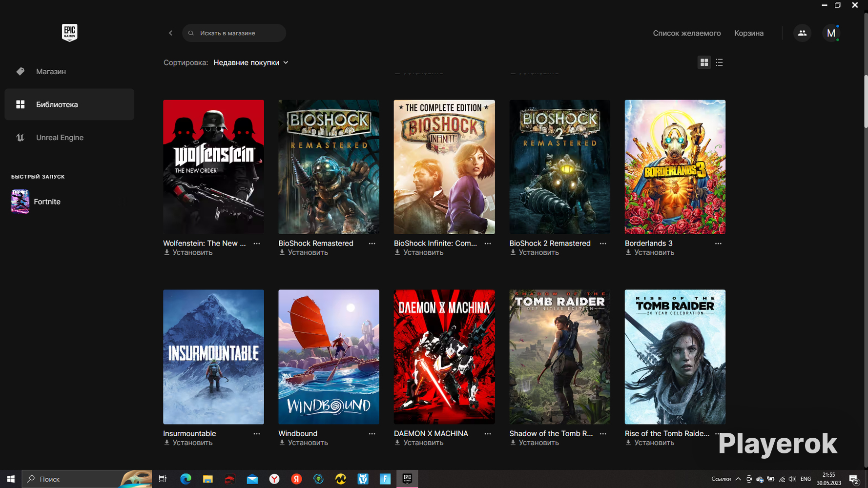
Task: Go back using the back arrow
Action: click(x=170, y=33)
